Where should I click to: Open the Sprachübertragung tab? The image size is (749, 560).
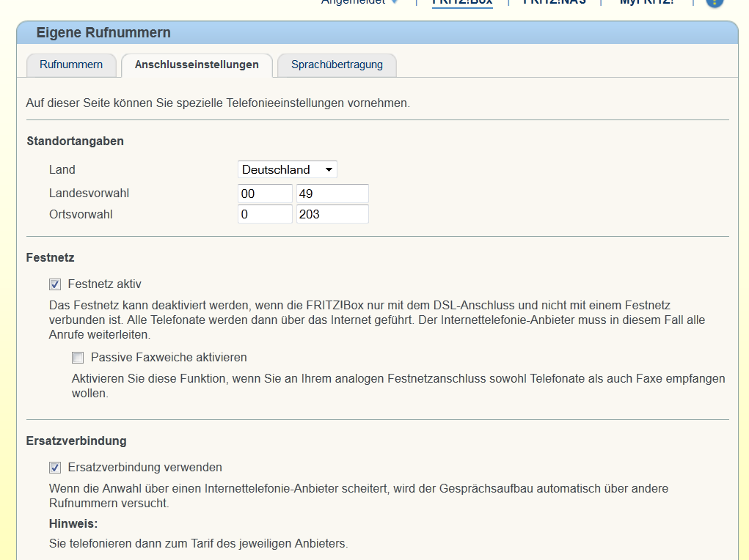coord(337,65)
